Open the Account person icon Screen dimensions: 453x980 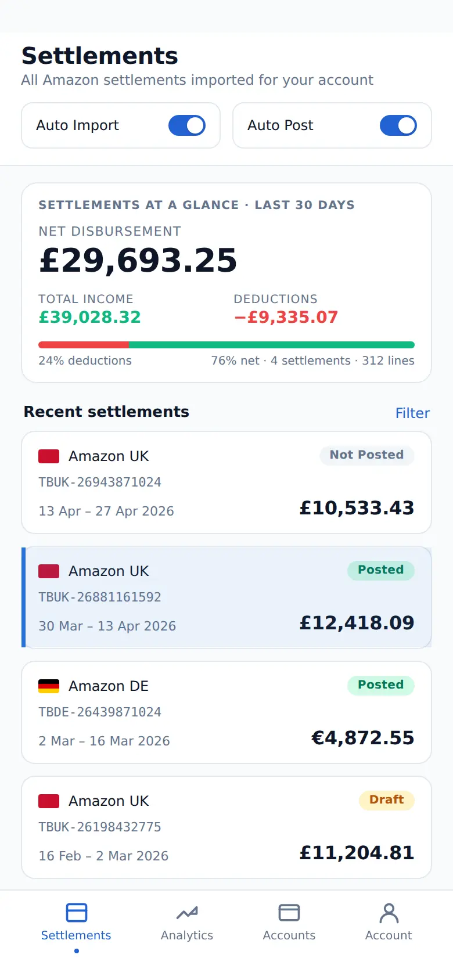[x=389, y=913]
